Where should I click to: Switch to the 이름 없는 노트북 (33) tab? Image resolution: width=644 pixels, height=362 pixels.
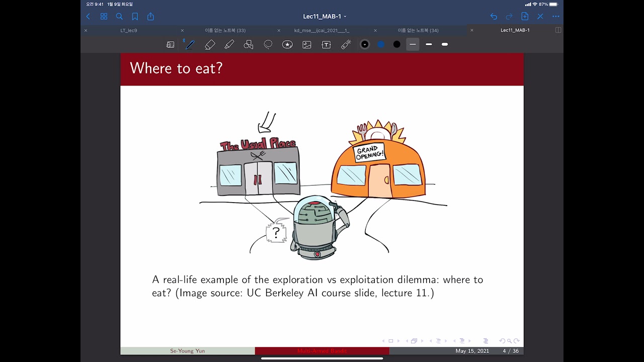[x=225, y=30]
